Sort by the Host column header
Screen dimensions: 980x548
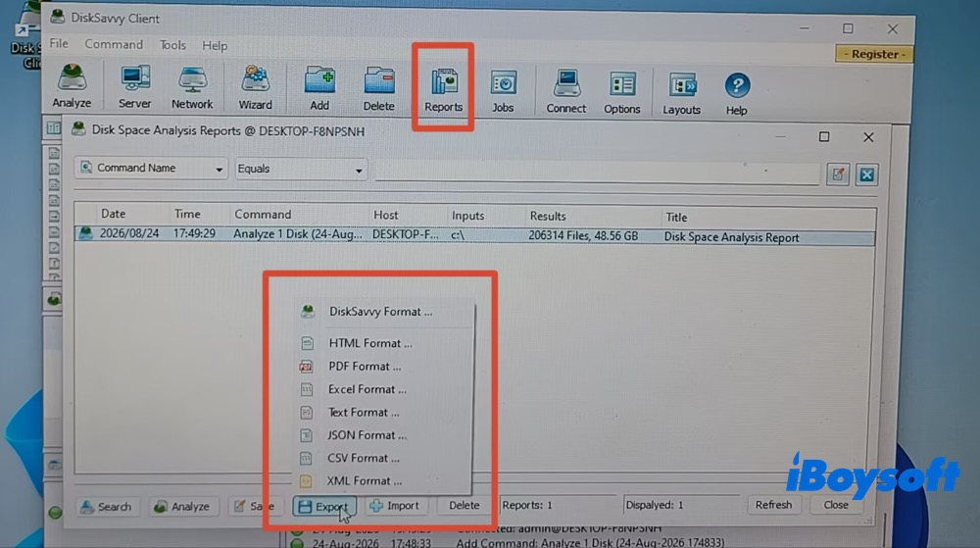click(385, 215)
